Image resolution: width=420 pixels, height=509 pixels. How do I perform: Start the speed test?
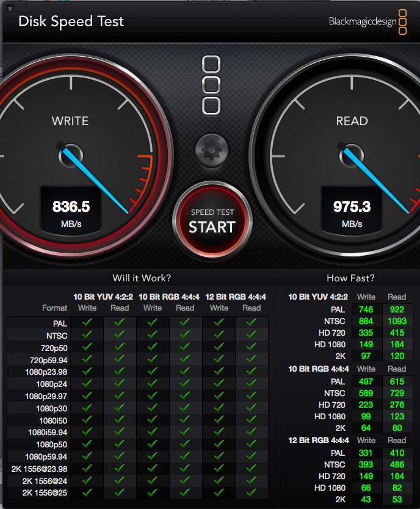[212, 220]
